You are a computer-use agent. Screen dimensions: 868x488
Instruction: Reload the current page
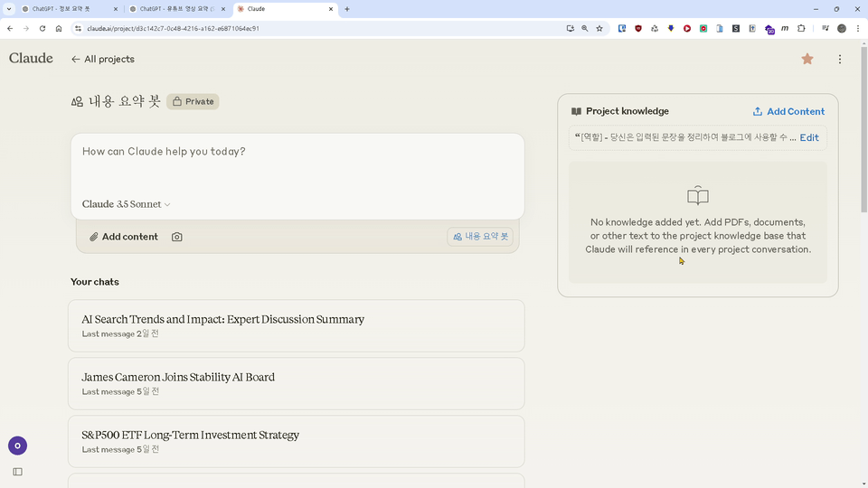42,28
